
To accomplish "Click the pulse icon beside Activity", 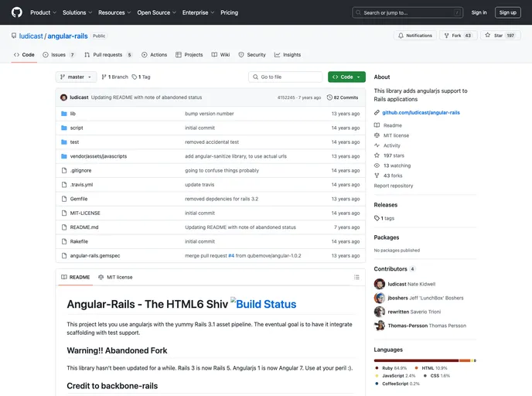I will 377,145.
